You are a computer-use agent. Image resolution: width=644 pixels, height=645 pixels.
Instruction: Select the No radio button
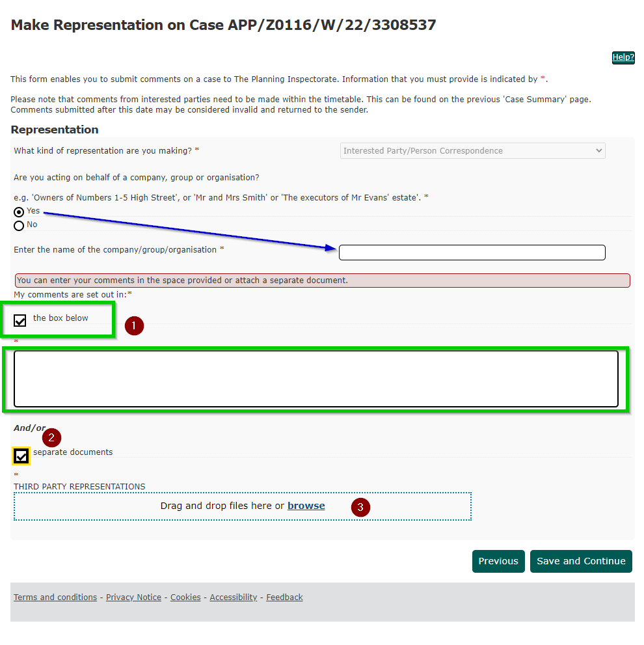click(x=19, y=226)
